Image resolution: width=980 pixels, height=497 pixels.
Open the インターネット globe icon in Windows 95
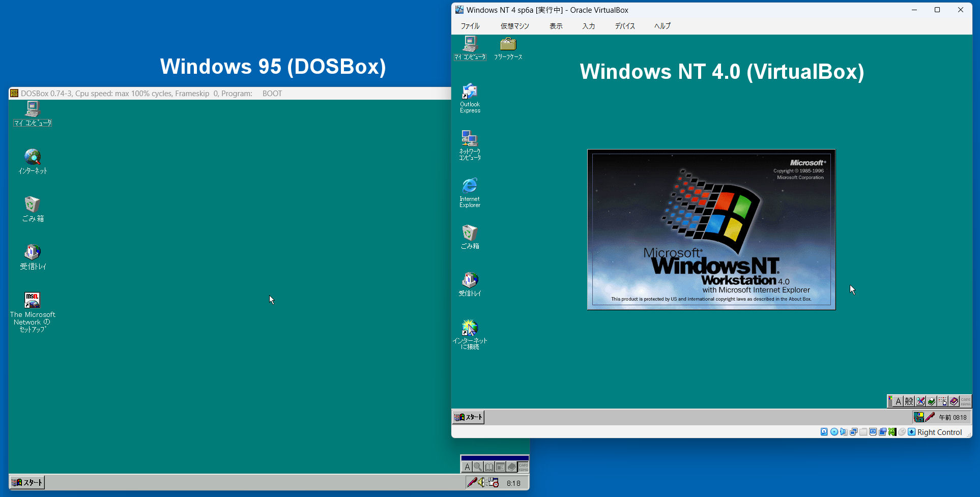point(33,157)
